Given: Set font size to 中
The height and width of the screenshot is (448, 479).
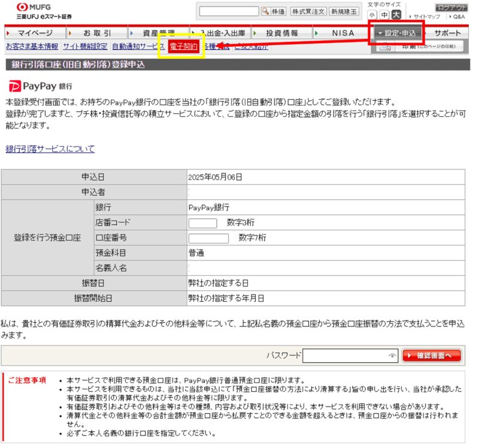Looking at the screenshot, I should [x=384, y=14].
